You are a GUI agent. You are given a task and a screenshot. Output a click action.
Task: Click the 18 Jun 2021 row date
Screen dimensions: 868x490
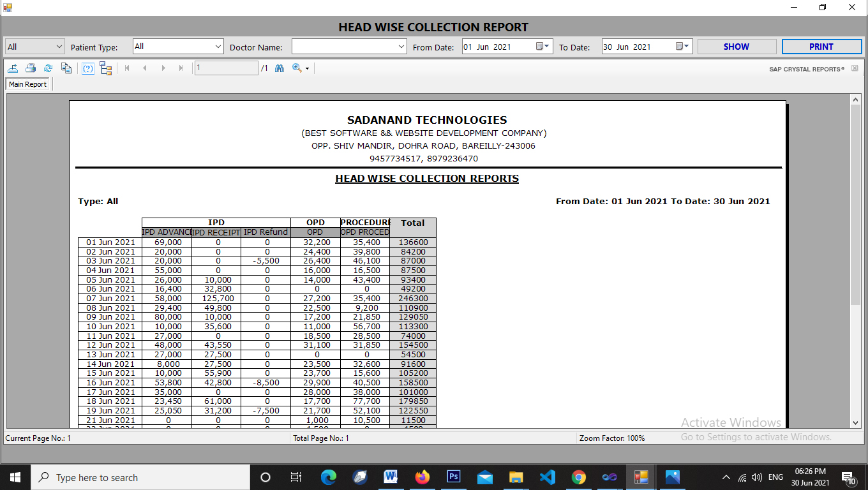(x=111, y=401)
